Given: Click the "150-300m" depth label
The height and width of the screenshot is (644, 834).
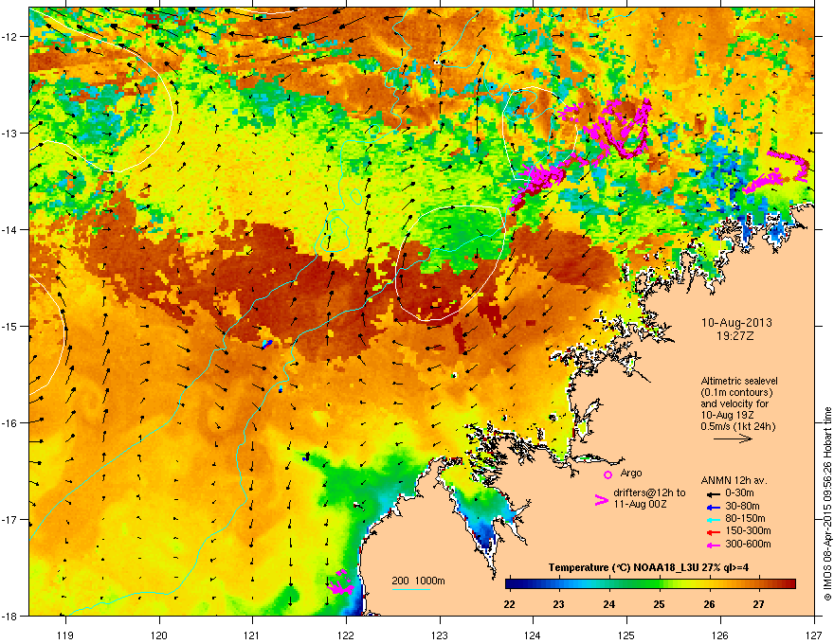Looking at the screenshot, I should click(748, 530).
